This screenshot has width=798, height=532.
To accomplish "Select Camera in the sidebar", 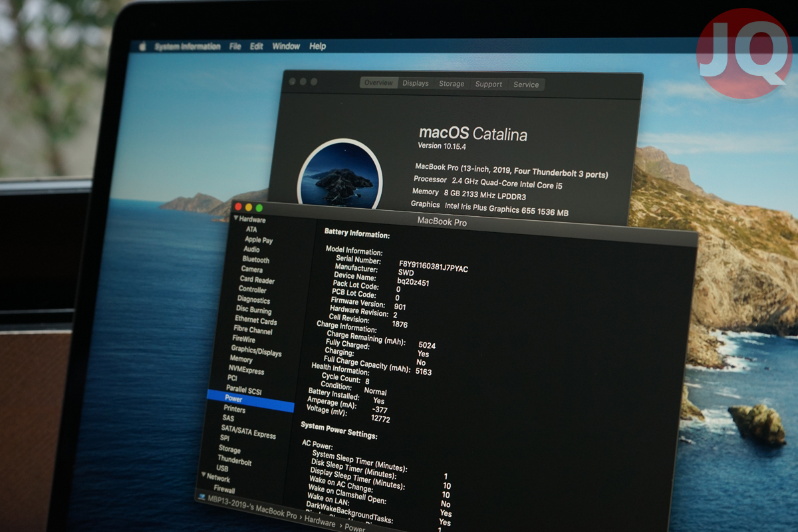I will pyautogui.click(x=252, y=269).
